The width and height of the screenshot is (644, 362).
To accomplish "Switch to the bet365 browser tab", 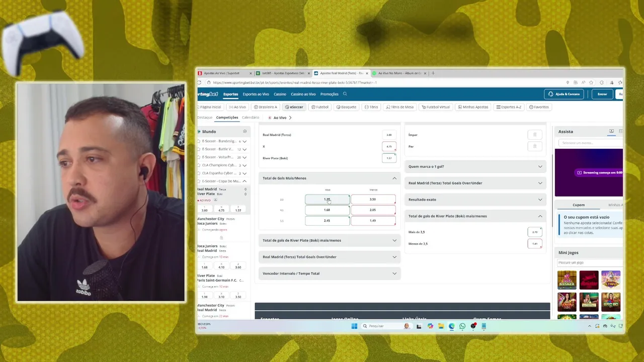I will click(283, 73).
